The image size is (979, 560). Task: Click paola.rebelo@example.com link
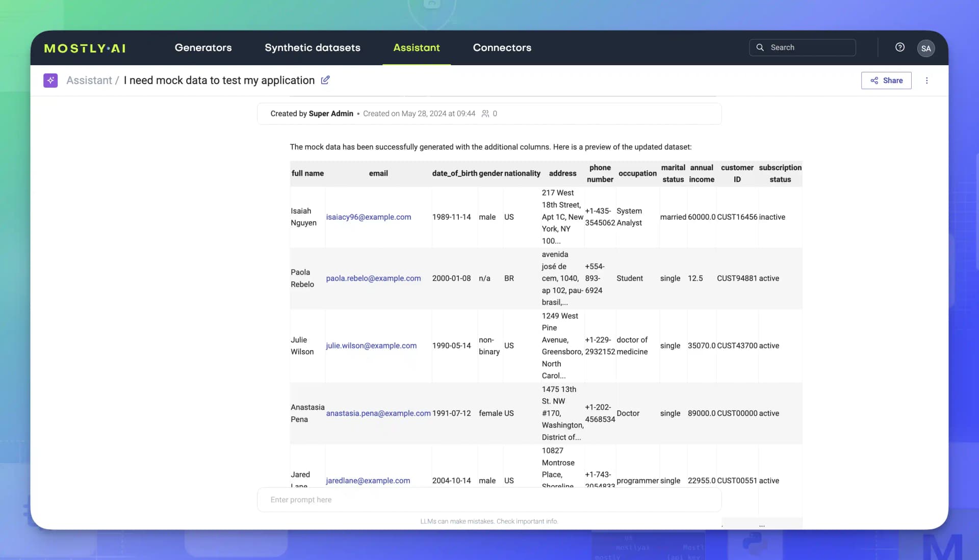point(374,278)
